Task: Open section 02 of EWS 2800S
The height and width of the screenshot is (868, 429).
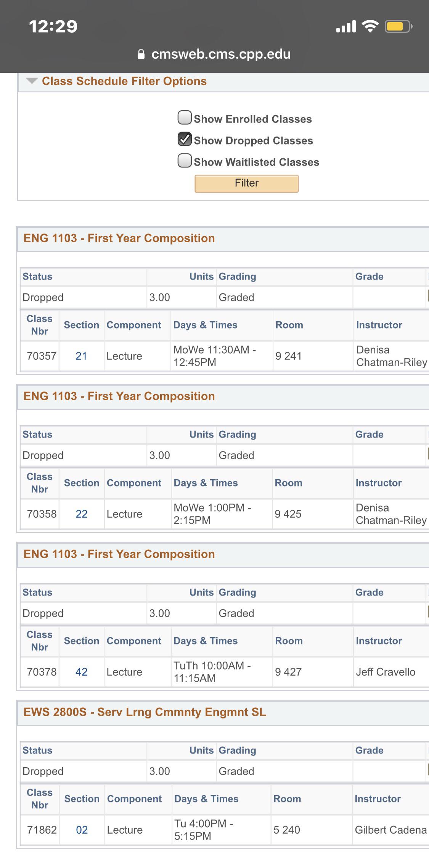Action: [81, 830]
